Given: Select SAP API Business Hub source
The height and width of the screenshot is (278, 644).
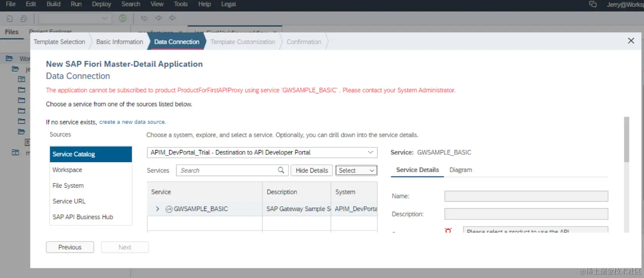Looking at the screenshot, I should coord(91,217).
